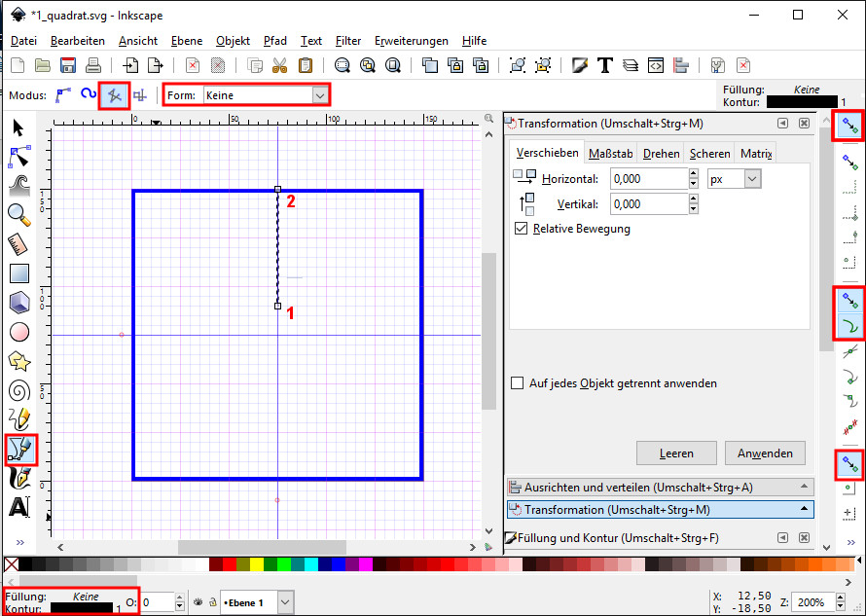This screenshot has height=616, width=866.
Task: Open the align and distribute toolbar icon
Action: coord(681,66)
